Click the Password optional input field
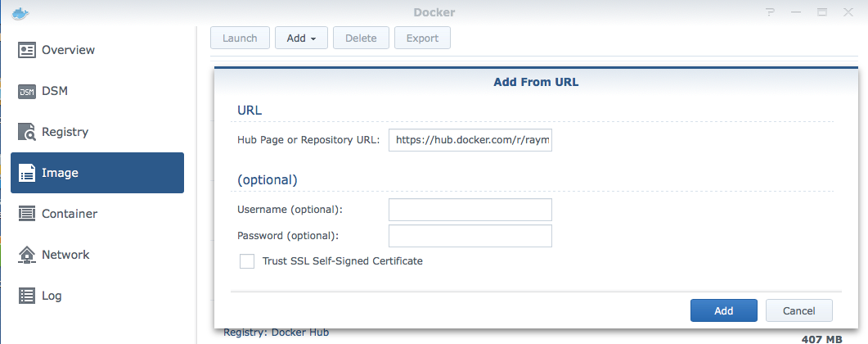 click(x=470, y=235)
